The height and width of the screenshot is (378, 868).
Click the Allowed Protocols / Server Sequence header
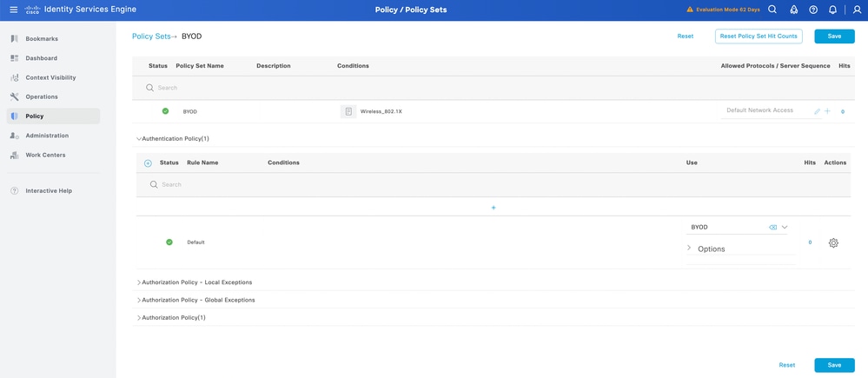click(x=775, y=66)
